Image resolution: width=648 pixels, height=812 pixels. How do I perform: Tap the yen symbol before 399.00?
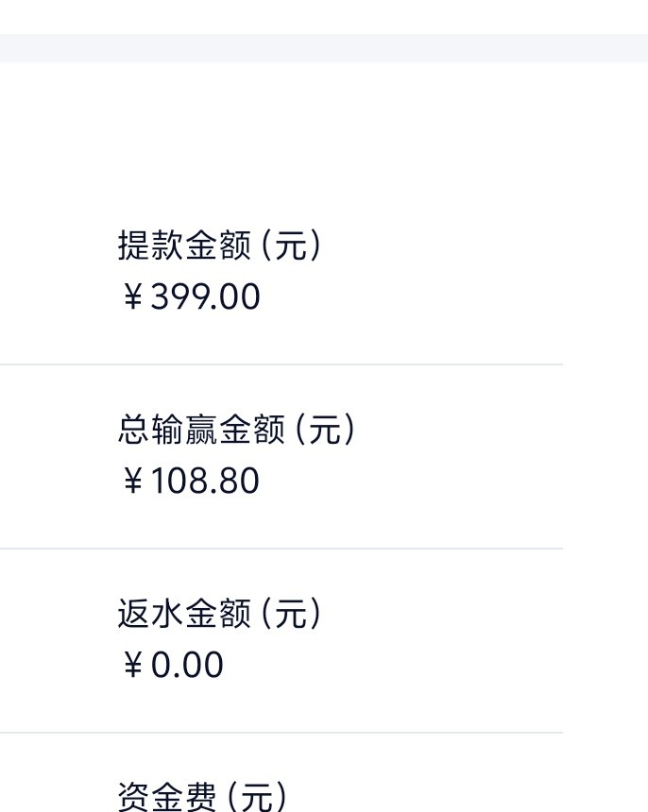point(132,297)
